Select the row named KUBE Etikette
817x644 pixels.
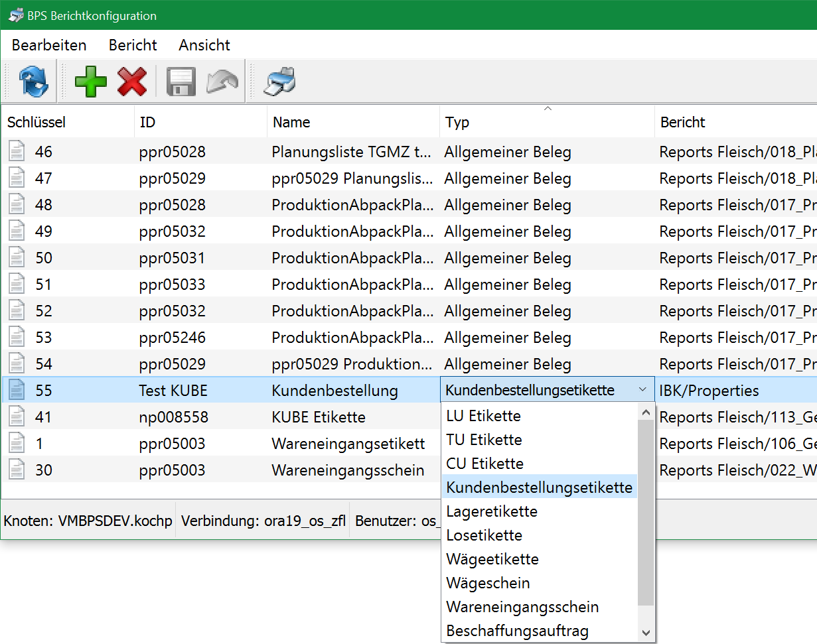(318, 417)
